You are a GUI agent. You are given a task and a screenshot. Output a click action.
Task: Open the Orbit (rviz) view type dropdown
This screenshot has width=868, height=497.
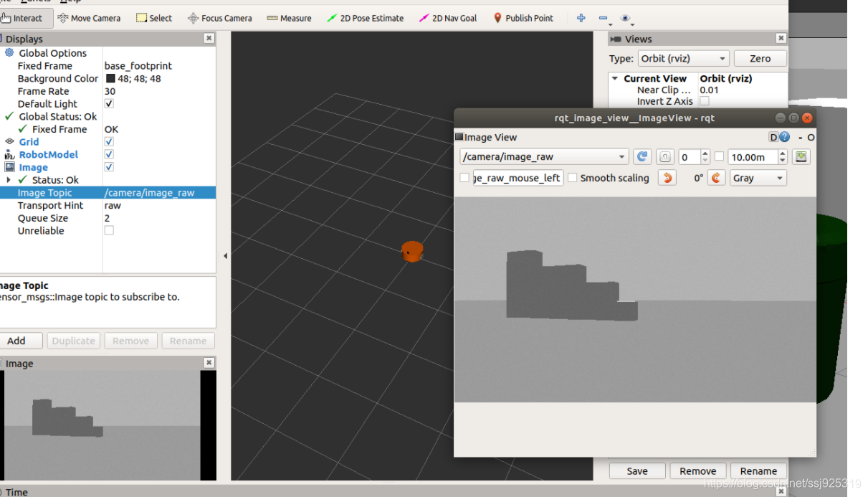(683, 59)
